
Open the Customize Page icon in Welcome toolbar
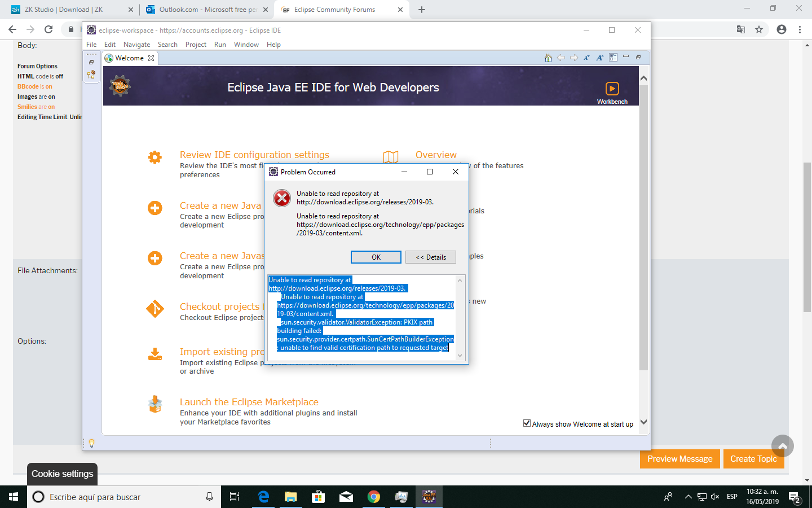(x=613, y=57)
